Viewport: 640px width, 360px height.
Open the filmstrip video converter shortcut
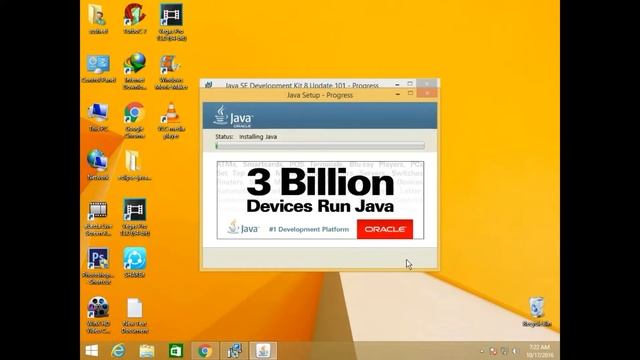tap(98, 218)
